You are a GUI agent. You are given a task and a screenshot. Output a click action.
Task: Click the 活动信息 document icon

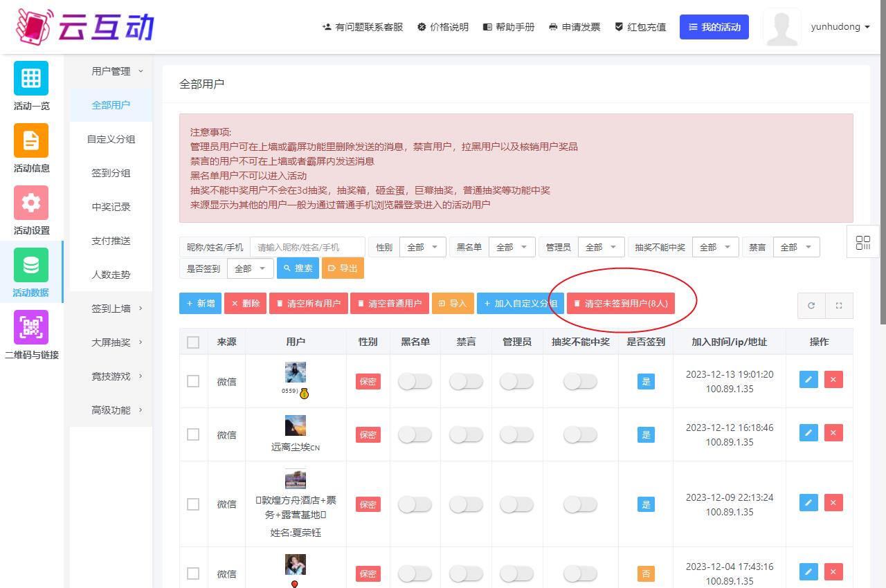point(31,140)
